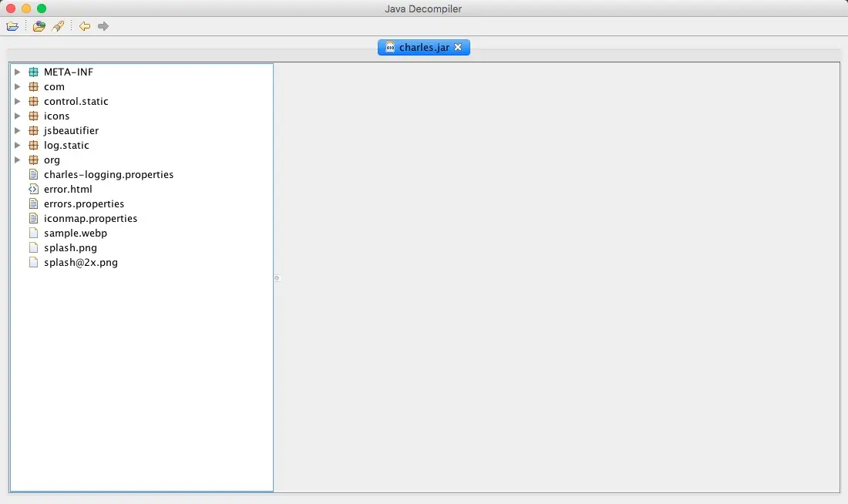848x504 pixels.
Task: Click the charles-logging.properties file icon
Action: [x=33, y=174]
